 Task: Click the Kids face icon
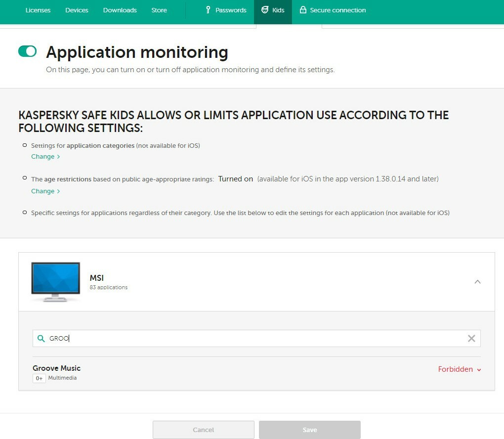[x=265, y=10]
